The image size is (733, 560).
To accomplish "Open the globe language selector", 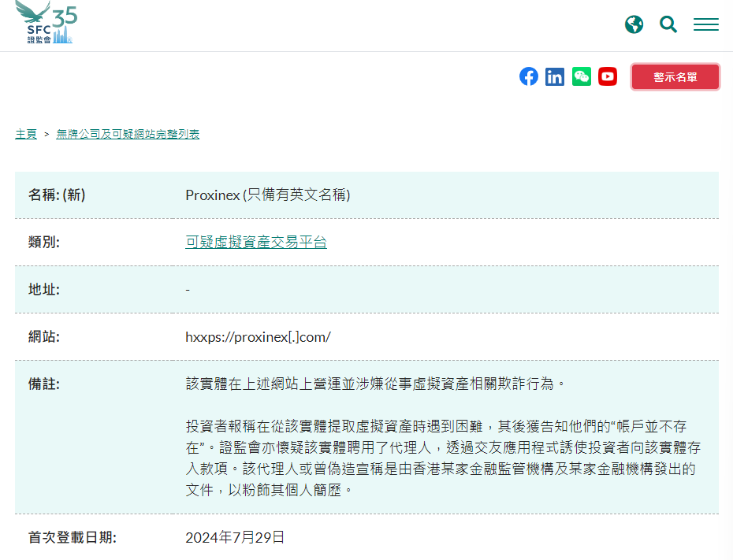I will (x=634, y=24).
